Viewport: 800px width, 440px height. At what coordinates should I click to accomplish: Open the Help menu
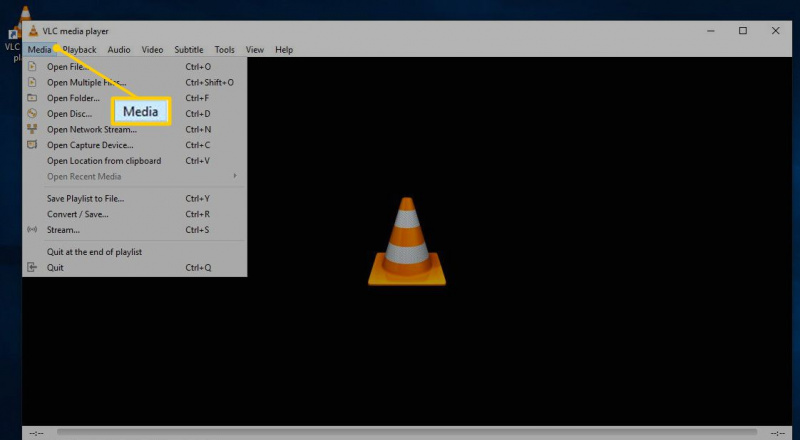[x=284, y=50]
